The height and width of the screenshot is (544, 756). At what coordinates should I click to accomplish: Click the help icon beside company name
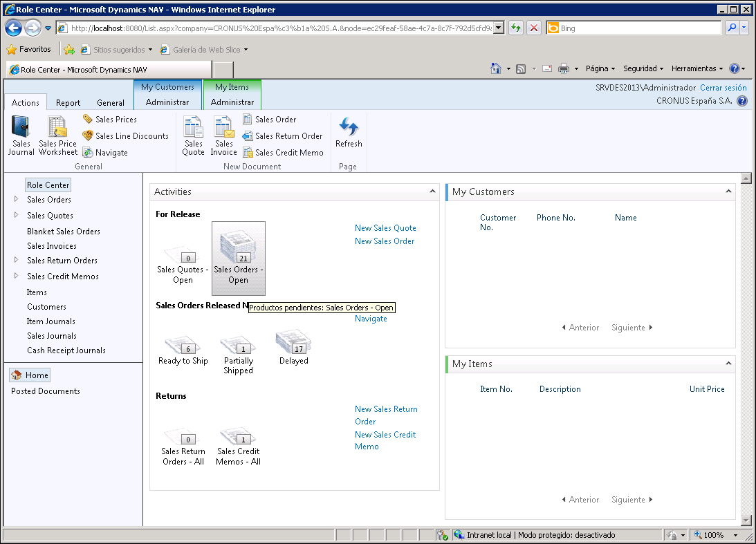point(742,101)
